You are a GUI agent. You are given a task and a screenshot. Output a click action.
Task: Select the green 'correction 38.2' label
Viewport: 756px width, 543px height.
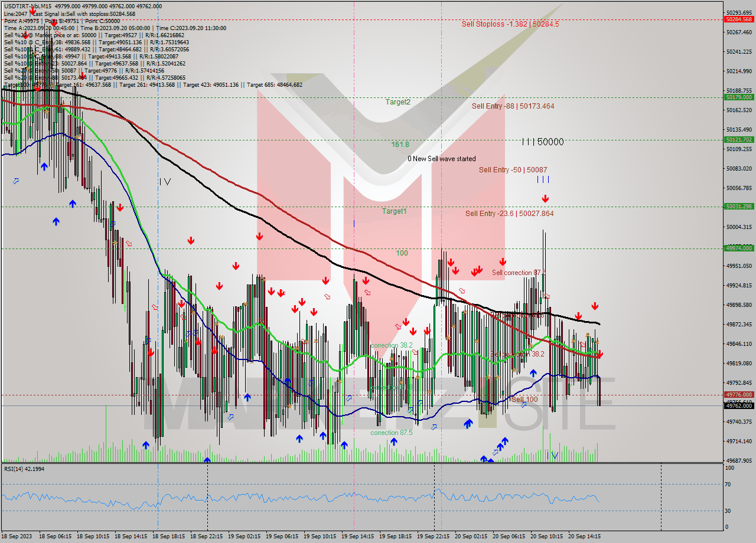pos(391,345)
